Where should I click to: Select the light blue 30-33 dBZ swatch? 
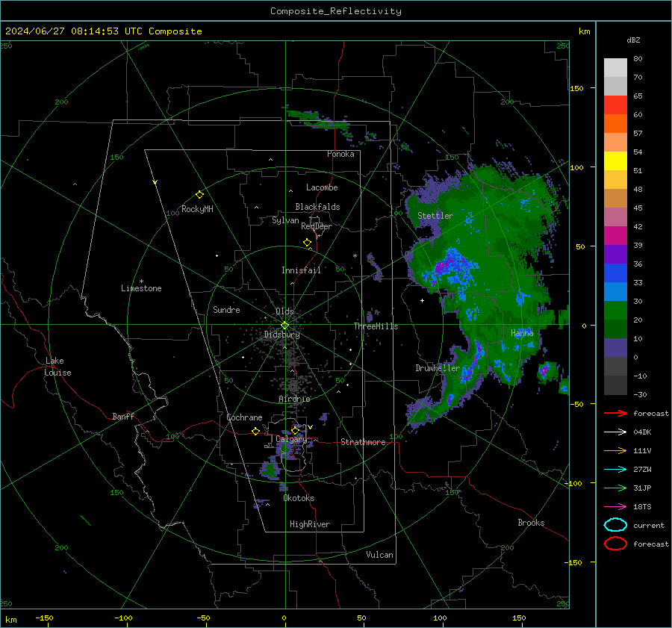tap(615, 292)
